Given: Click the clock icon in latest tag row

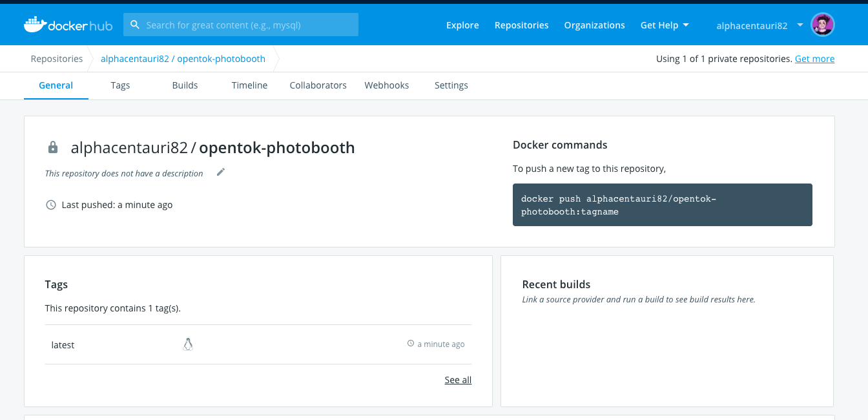Looking at the screenshot, I should [x=411, y=344].
